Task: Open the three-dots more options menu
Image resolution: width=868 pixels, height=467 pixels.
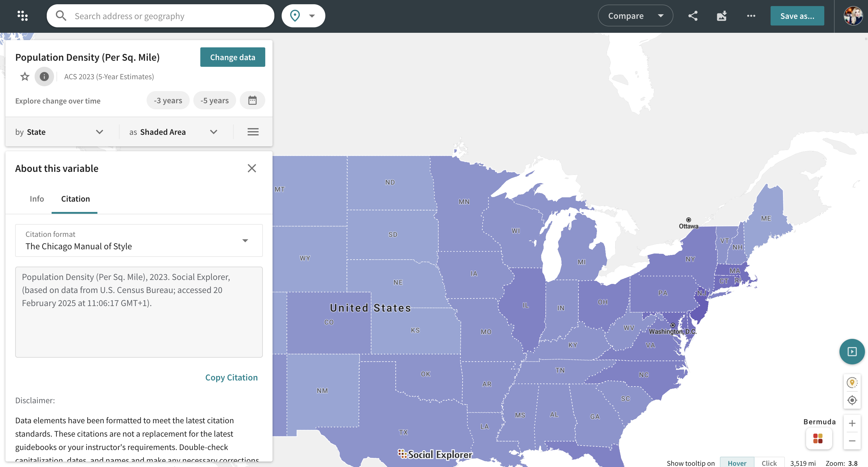Action: coord(751,16)
